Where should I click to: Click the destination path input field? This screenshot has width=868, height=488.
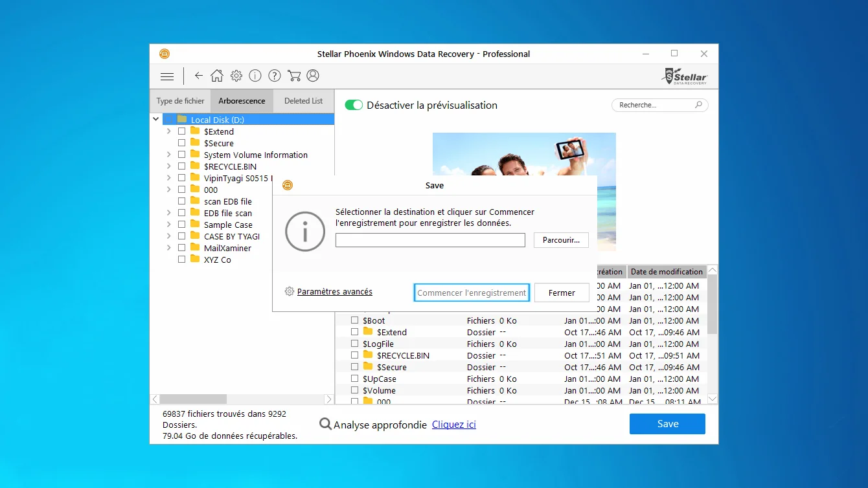430,240
